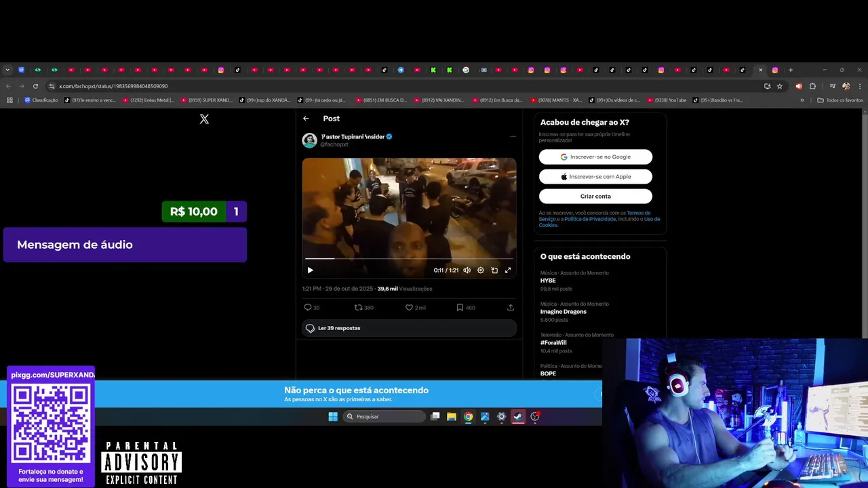The width and height of the screenshot is (868, 488).
Task: Open Windows Start menu
Action: pos(333,416)
